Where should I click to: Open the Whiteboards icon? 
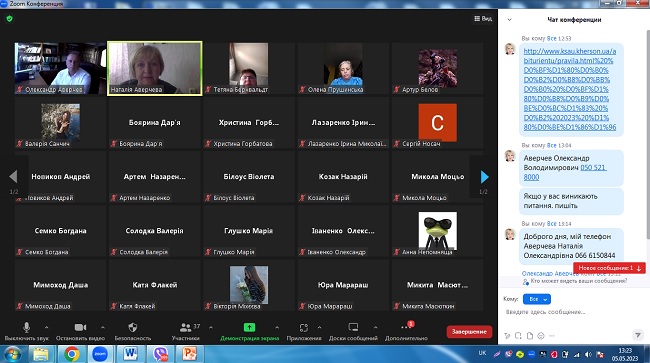[x=353, y=327]
